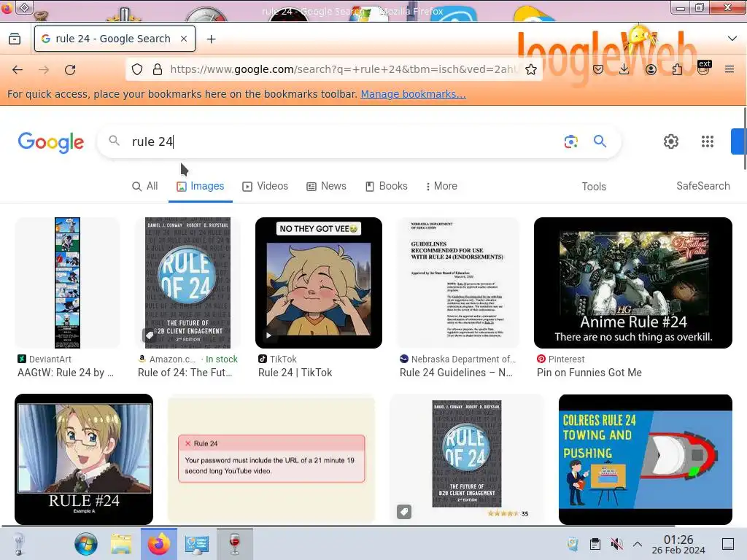Search by image with the Google Lens icon
The height and width of the screenshot is (560, 747).
(x=570, y=141)
